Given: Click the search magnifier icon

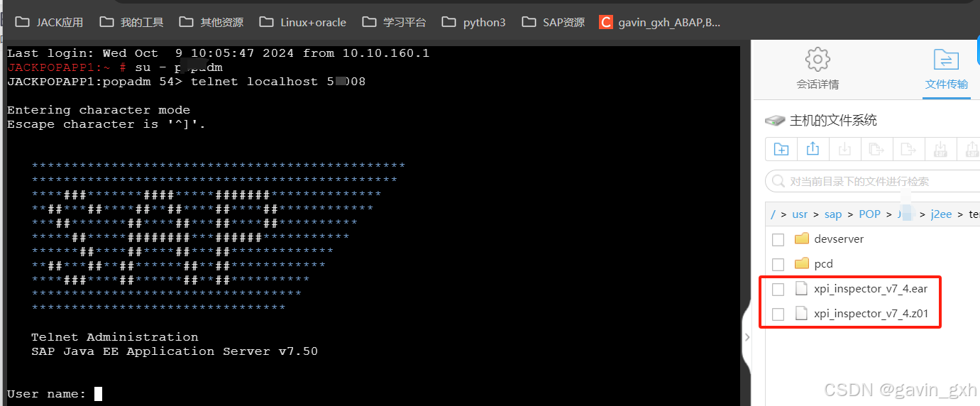Looking at the screenshot, I should pyautogui.click(x=778, y=182).
